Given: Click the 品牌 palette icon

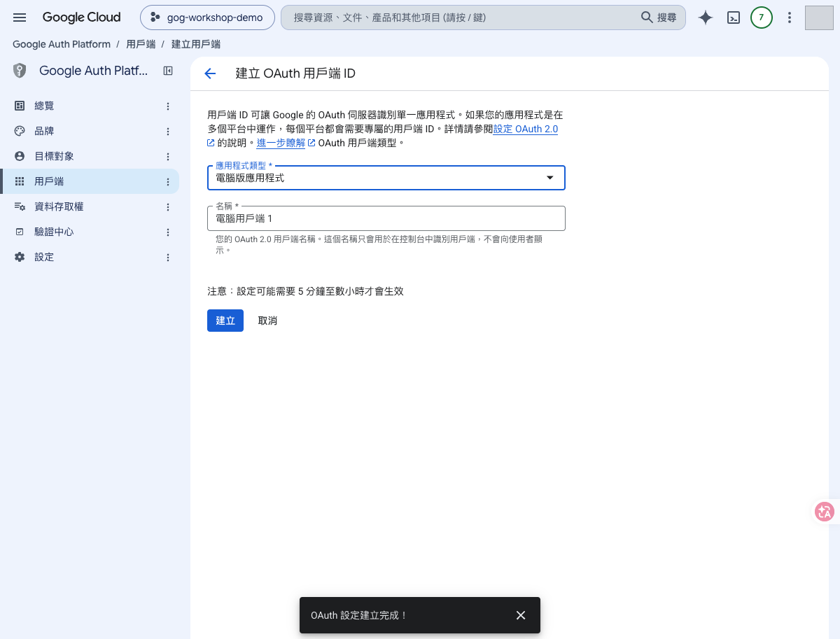Looking at the screenshot, I should (20, 131).
